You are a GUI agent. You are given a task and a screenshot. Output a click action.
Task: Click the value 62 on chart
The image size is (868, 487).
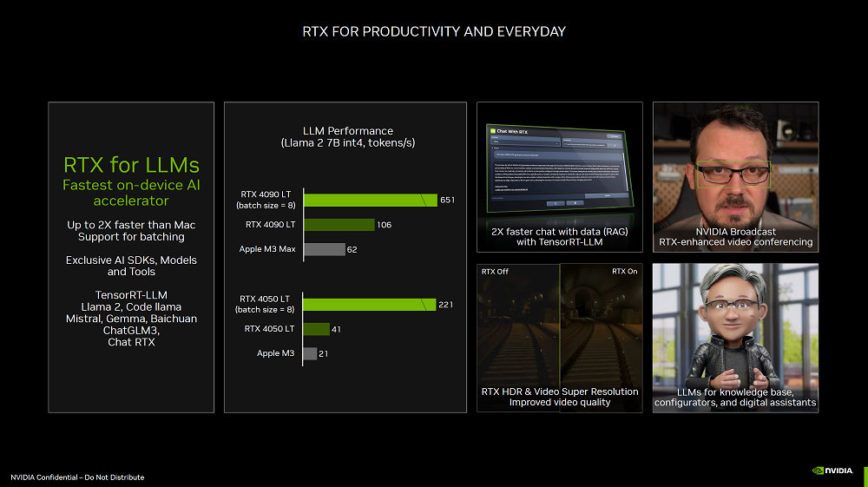(x=352, y=250)
